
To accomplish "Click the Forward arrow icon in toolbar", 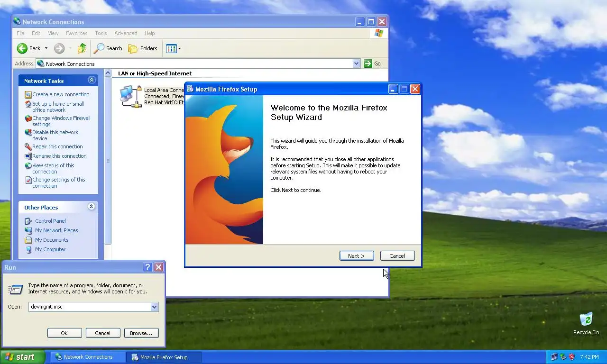I will (59, 48).
